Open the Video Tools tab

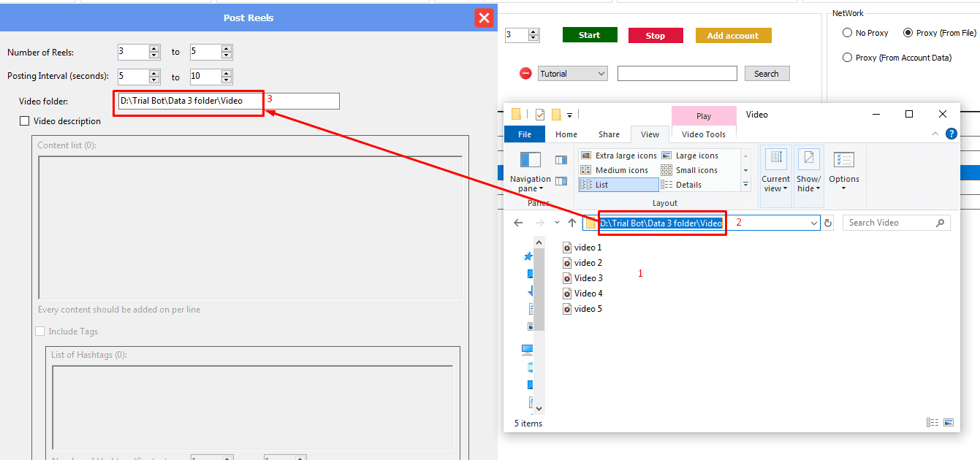pos(704,134)
